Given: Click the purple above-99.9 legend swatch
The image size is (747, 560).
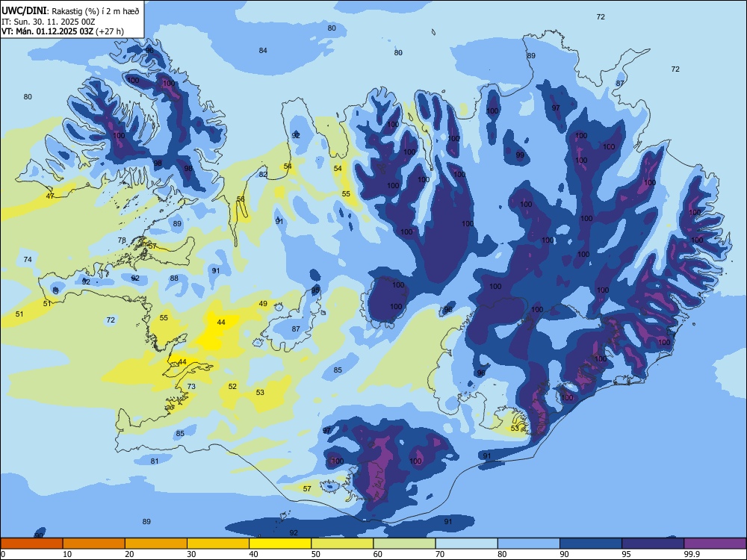Looking at the screenshot, I should coord(715,544).
